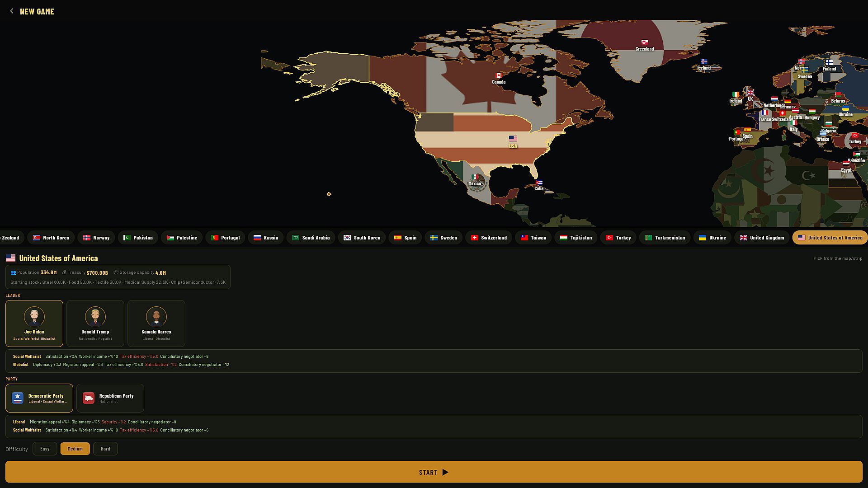Viewport: 868px width, 488px height.
Task: Click the Ireland flag marker on the map
Action: point(736,94)
